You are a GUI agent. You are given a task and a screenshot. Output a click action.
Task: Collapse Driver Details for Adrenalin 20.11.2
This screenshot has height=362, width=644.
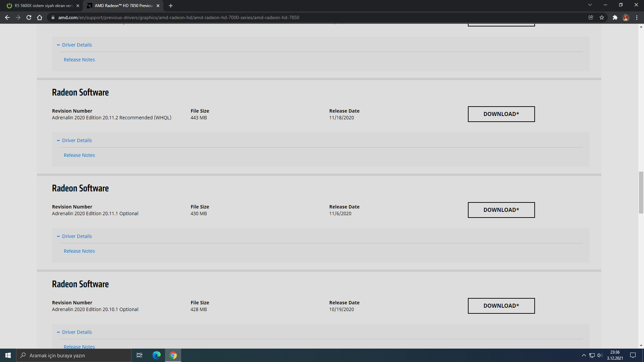coord(76,140)
